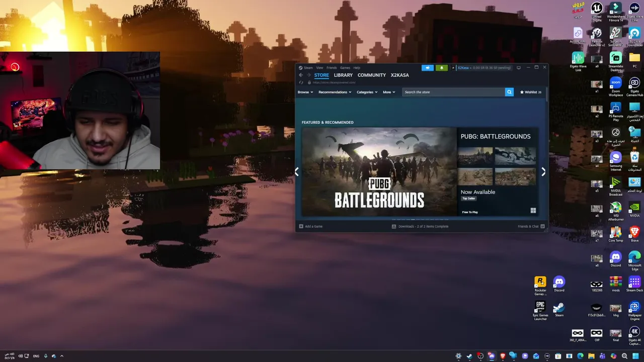Open Core Temp shortcut
Viewport: 644px width, 362px height.
[616, 234]
